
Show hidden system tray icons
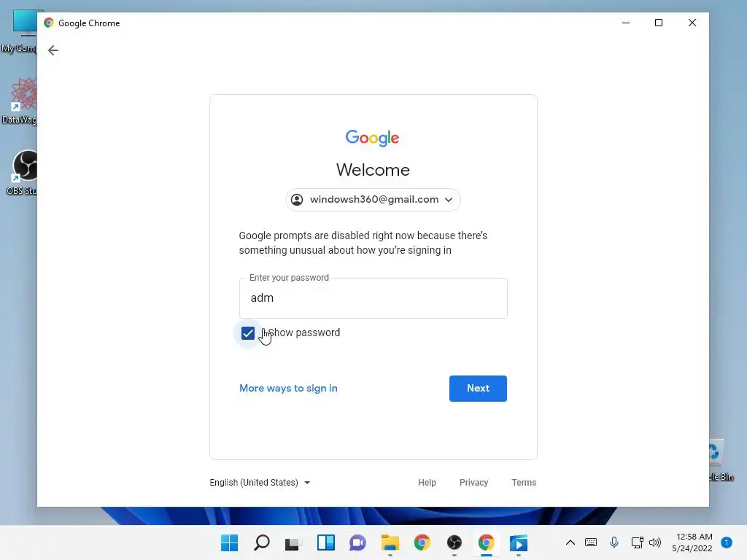(570, 542)
